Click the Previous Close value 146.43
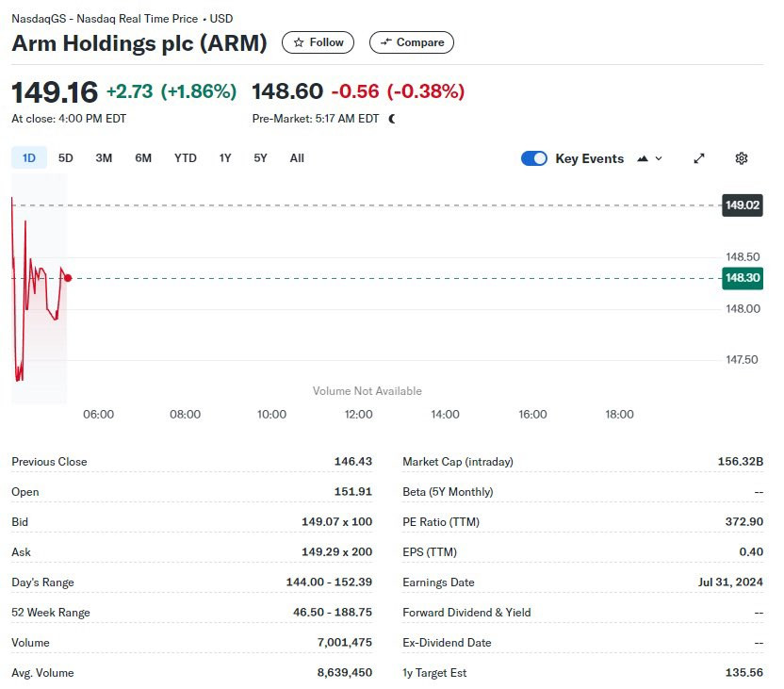 click(x=353, y=462)
